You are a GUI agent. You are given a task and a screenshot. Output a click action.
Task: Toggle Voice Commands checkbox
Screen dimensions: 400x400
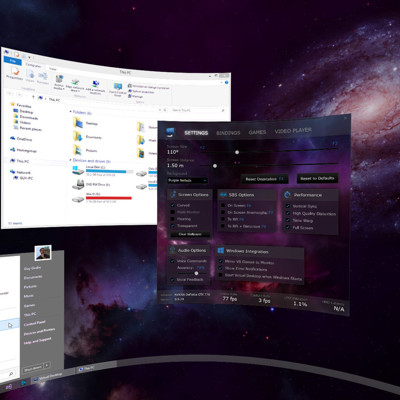coord(173,261)
